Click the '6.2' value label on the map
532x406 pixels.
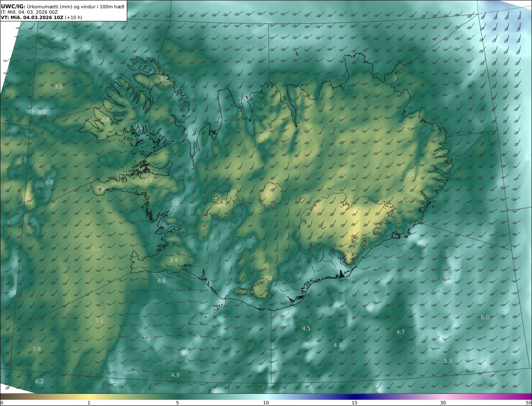click(x=39, y=382)
